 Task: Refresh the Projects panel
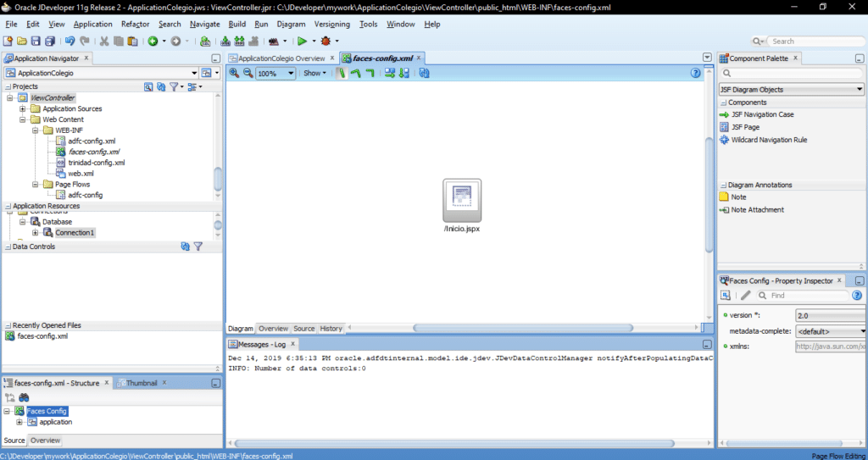[161, 87]
